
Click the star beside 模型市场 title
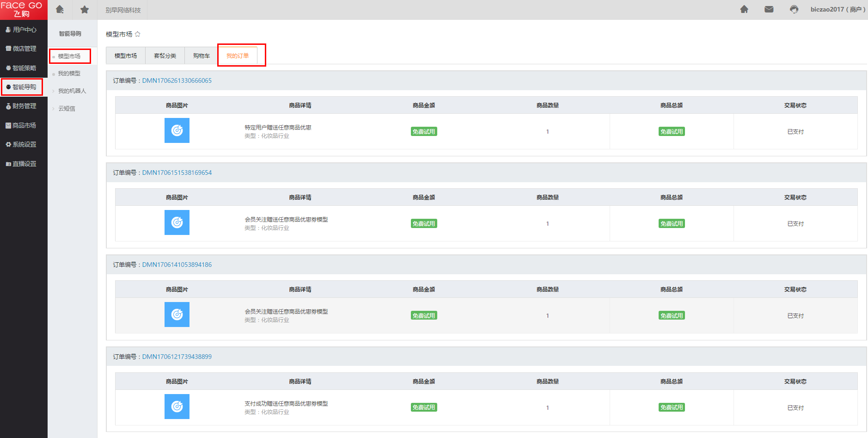[x=138, y=34]
